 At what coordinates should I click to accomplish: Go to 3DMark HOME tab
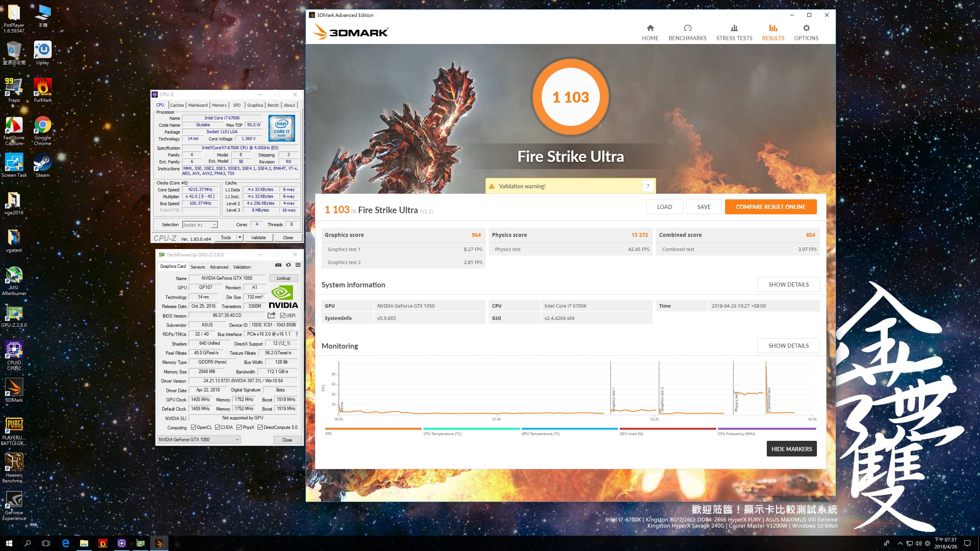click(x=650, y=33)
